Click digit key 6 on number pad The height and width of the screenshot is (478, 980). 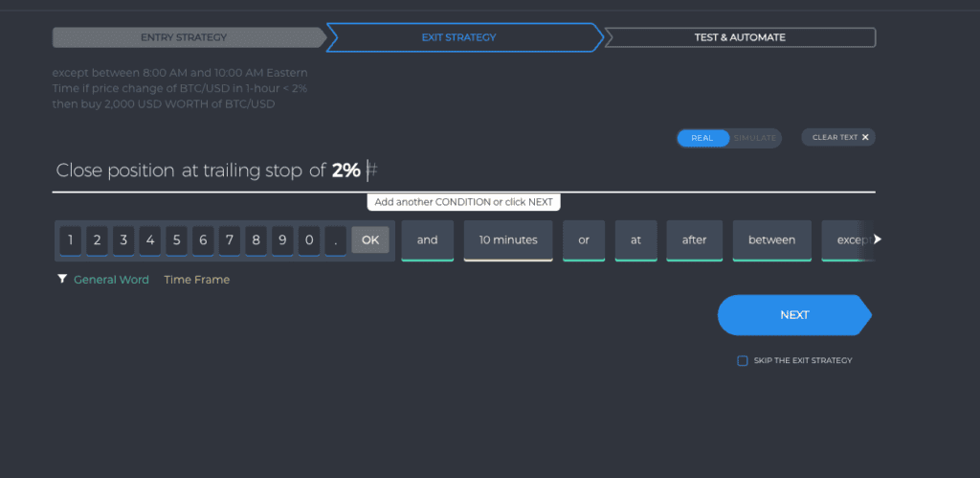[x=203, y=240]
